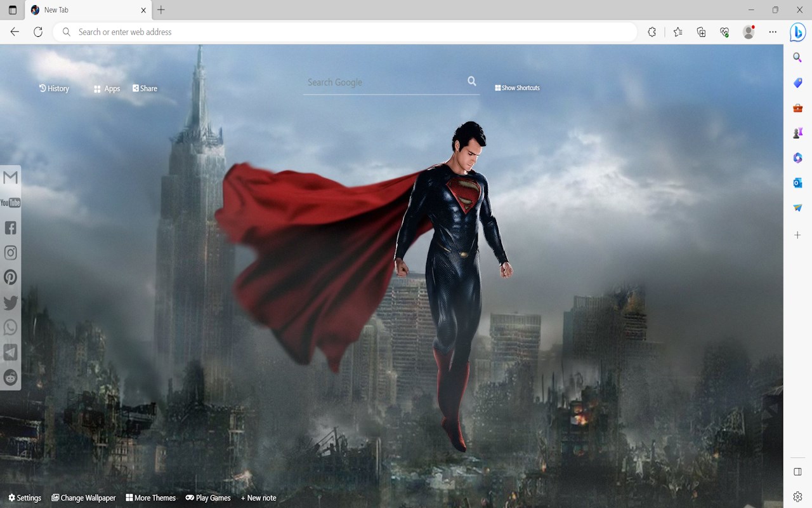Screen dimensions: 812x508
Task: Open Gmail shortcut in left sidebar
Action: (10, 178)
